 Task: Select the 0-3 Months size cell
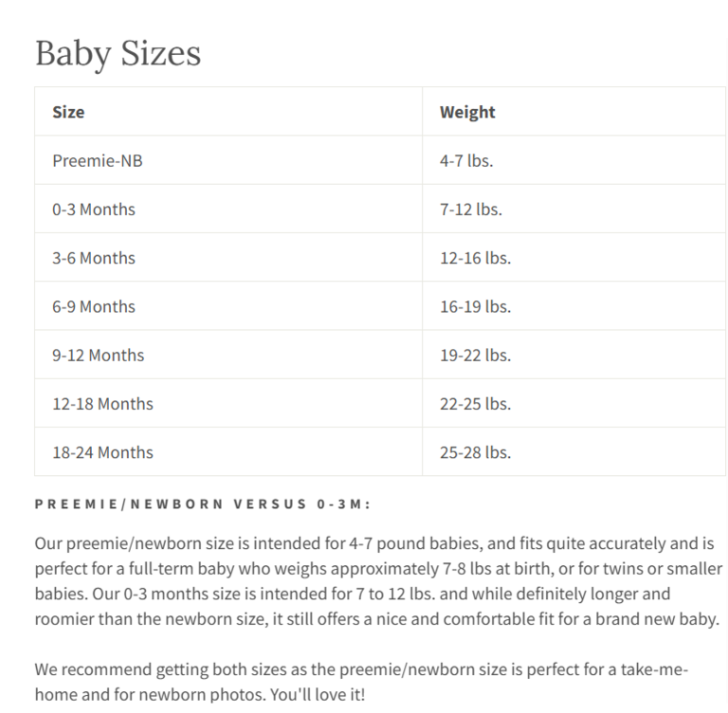point(94,209)
